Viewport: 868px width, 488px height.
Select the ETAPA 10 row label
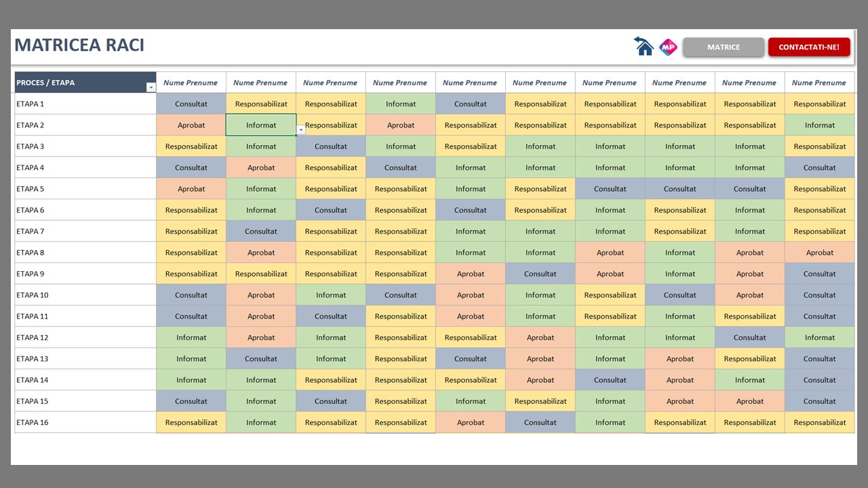[33, 296]
